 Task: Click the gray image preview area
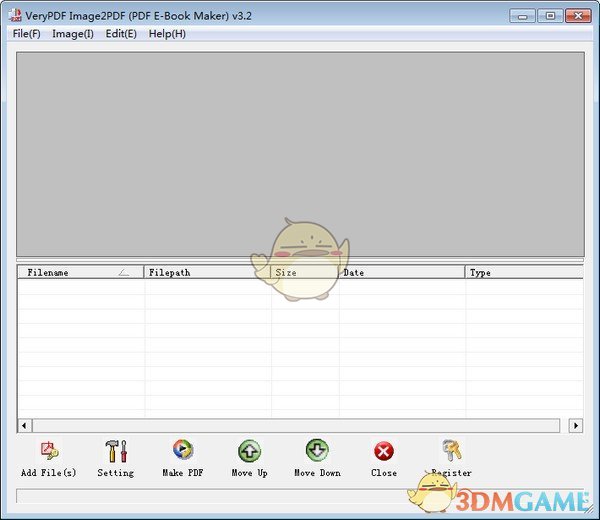[300, 154]
